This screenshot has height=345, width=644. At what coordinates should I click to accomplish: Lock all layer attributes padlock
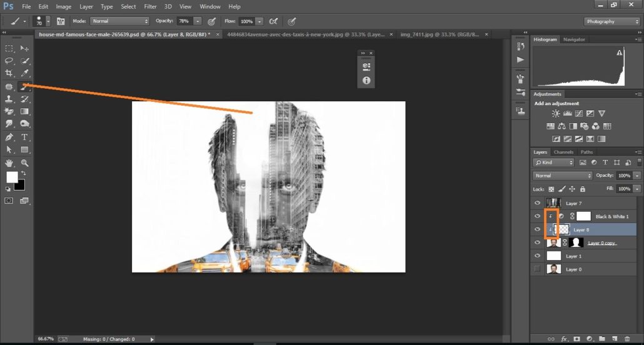(x=582, y=189)
